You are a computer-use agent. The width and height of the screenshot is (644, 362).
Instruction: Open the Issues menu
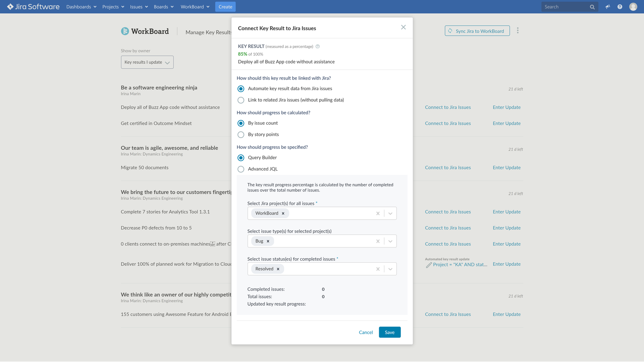click(x=139, y=7)
